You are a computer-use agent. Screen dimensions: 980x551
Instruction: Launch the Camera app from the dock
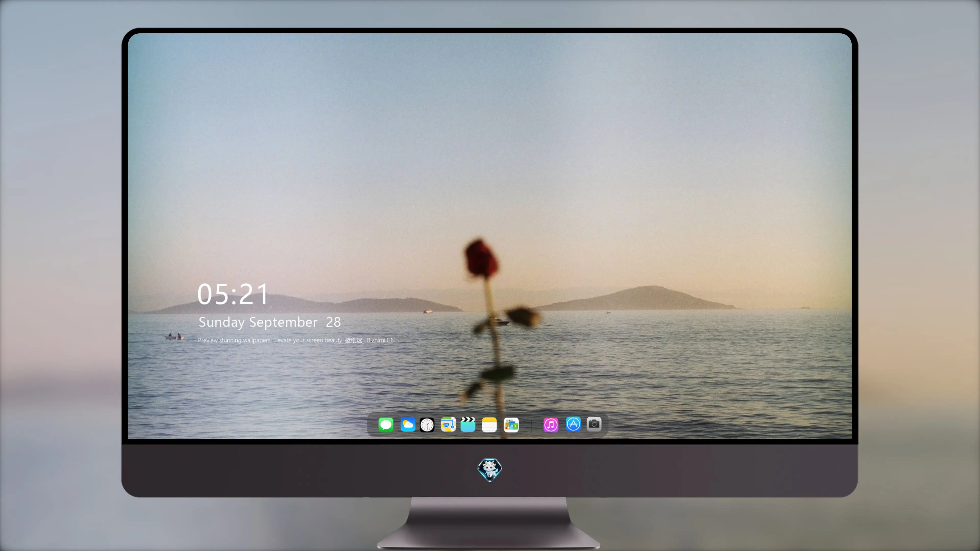pyautogui.click(x=594, y=424)
